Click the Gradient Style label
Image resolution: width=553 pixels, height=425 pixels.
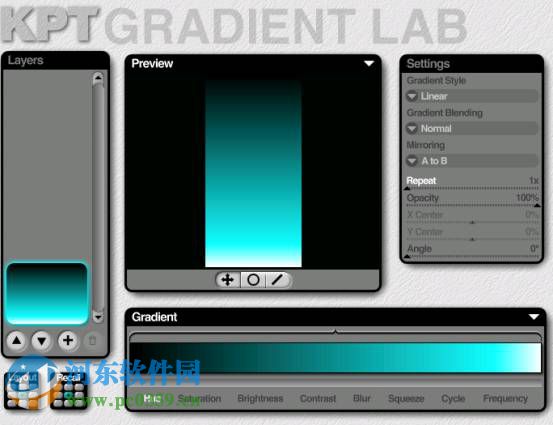coord(436,80)
